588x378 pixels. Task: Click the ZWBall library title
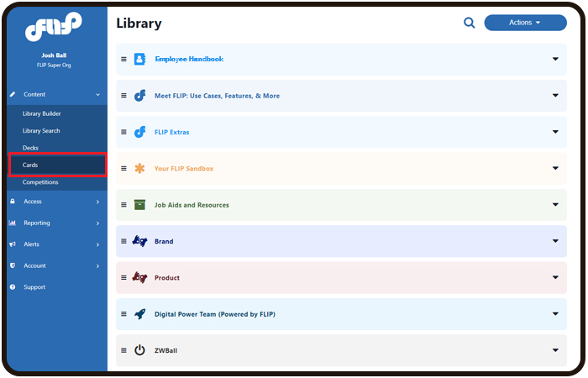click(165, 350)
